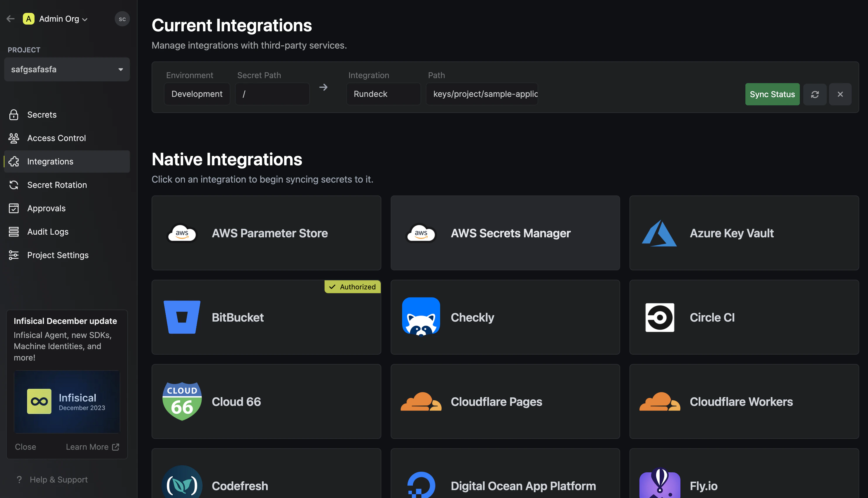Click the AWS logo on Secrets Manager card
Viewport: 868px width, 498px height.
[x=421, y=233]
